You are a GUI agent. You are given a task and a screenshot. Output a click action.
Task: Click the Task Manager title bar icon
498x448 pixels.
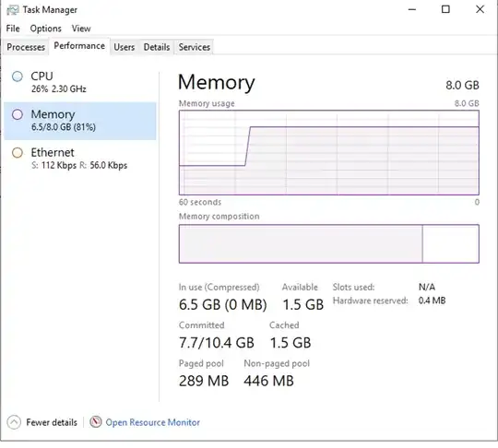click(13, 10)
